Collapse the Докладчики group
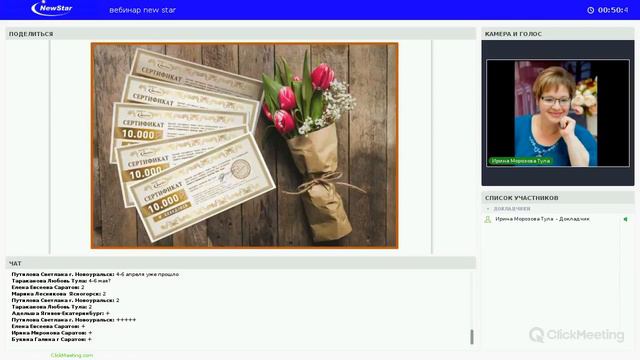640x360 pixels. 488,209
